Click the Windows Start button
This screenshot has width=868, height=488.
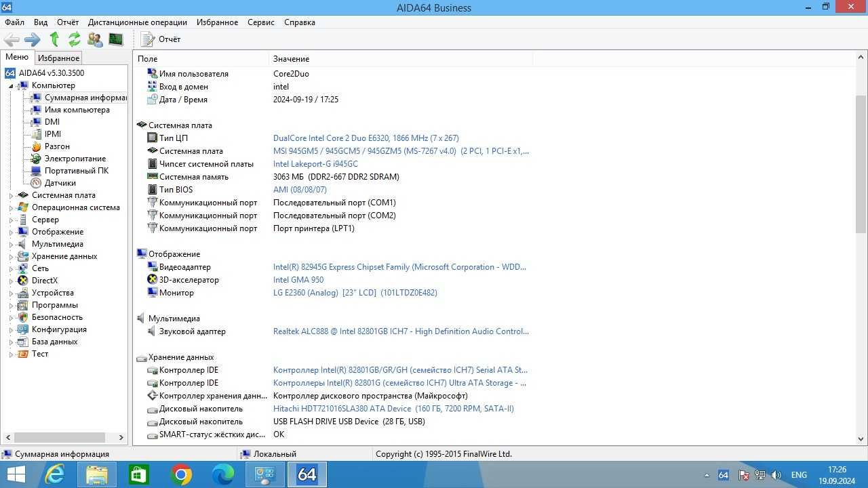[x=16, y=474]
